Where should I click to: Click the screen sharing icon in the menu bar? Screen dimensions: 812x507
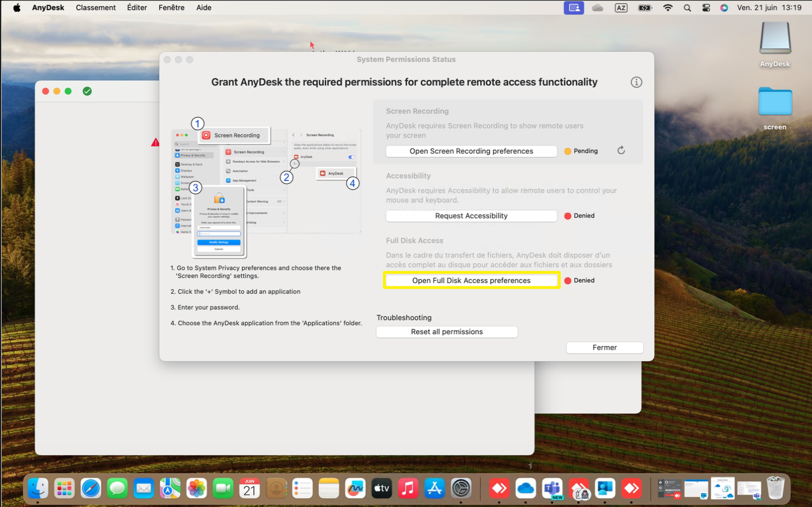pyautogui.click(x=574, y=8)
